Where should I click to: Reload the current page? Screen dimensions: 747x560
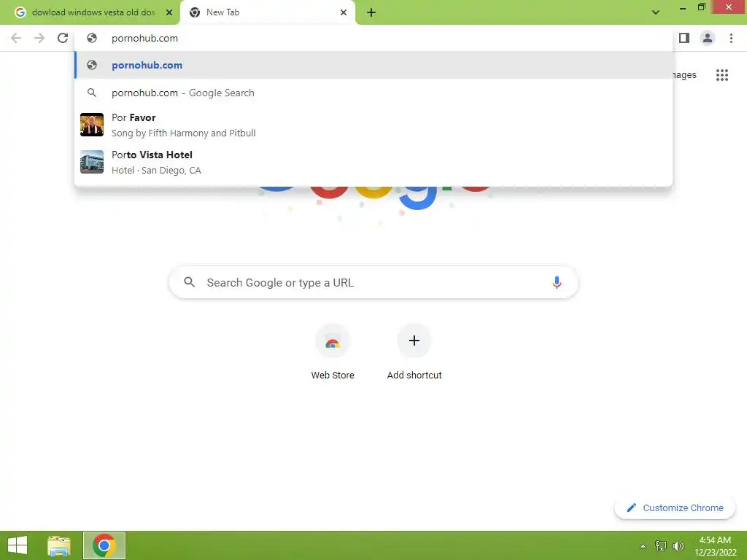63,38
